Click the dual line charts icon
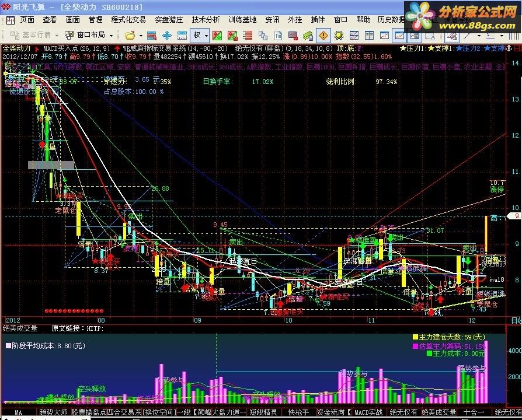522x420 pixels. pyautogui.click(x=354, y=36)
